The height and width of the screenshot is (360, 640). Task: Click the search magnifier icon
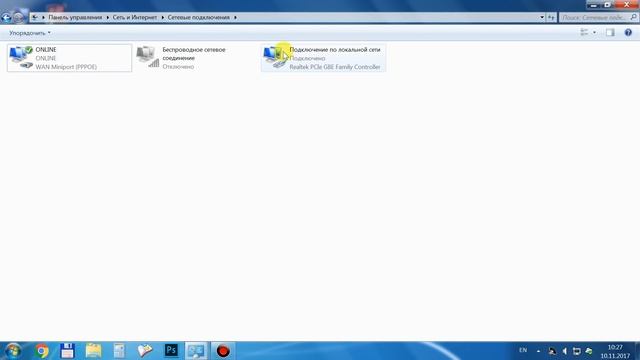(x=633, y=17)
